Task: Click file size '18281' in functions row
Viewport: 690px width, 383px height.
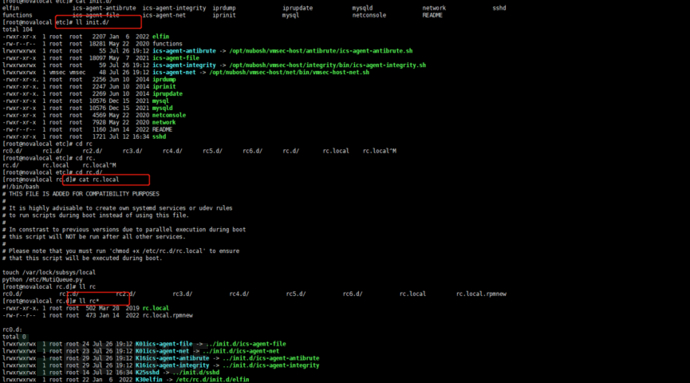Action: [x=97, y=44]
